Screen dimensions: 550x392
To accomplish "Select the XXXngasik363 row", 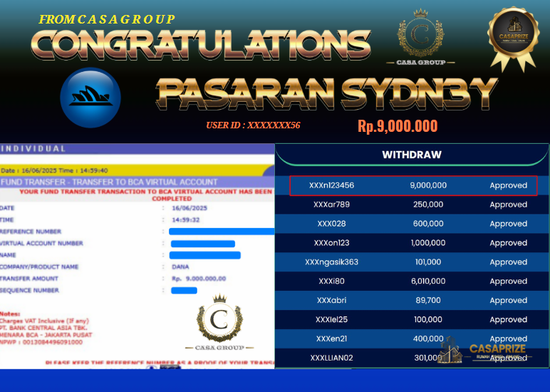I will coord(412,262).
